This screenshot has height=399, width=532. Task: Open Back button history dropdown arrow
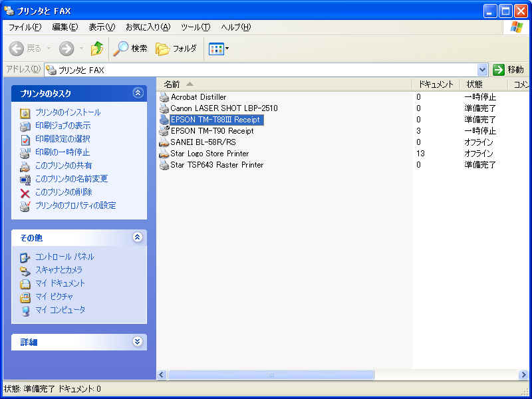49,49
